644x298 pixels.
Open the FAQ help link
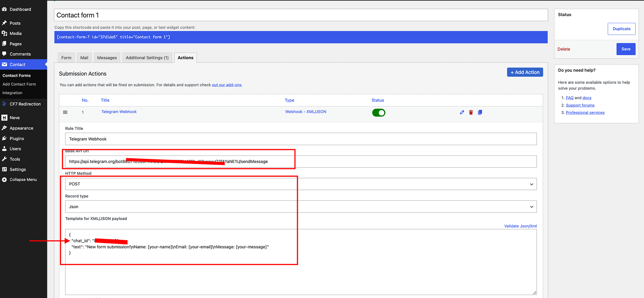570,98
